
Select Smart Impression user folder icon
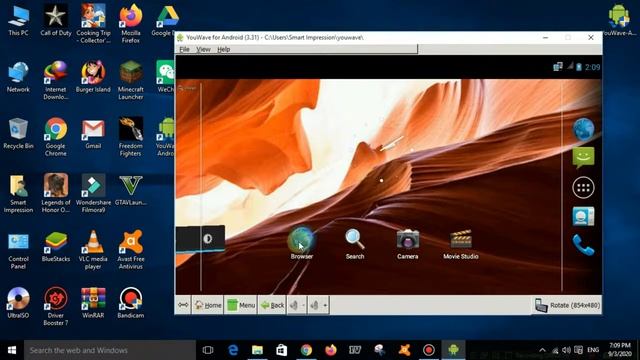[18, 193]
